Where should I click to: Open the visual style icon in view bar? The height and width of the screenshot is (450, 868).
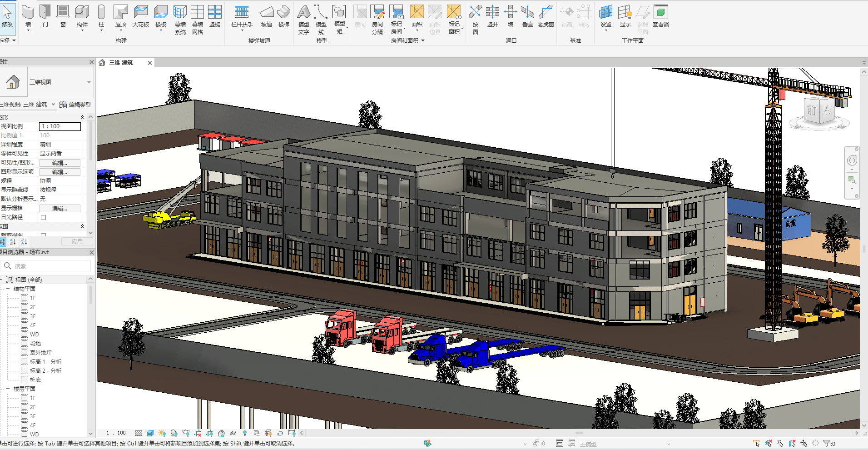150,433
